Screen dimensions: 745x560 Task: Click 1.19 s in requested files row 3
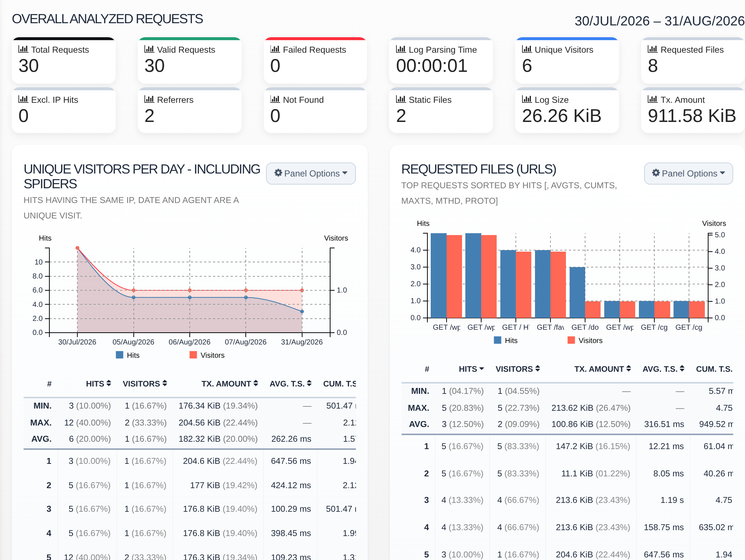(672, 500)
